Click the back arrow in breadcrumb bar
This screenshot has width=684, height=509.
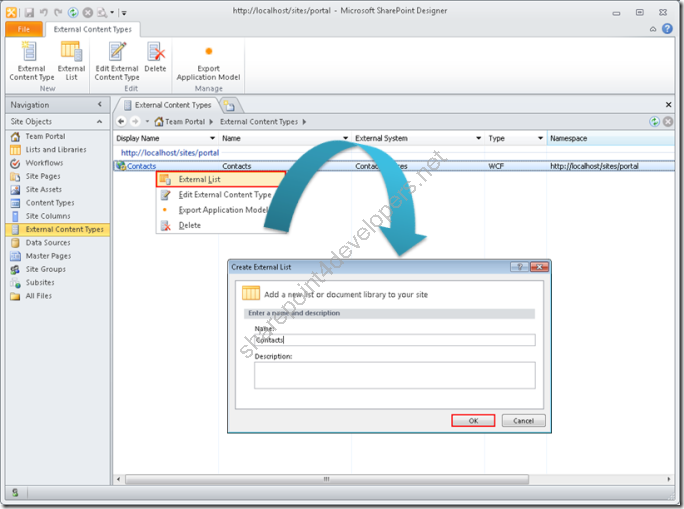point(121,121)
